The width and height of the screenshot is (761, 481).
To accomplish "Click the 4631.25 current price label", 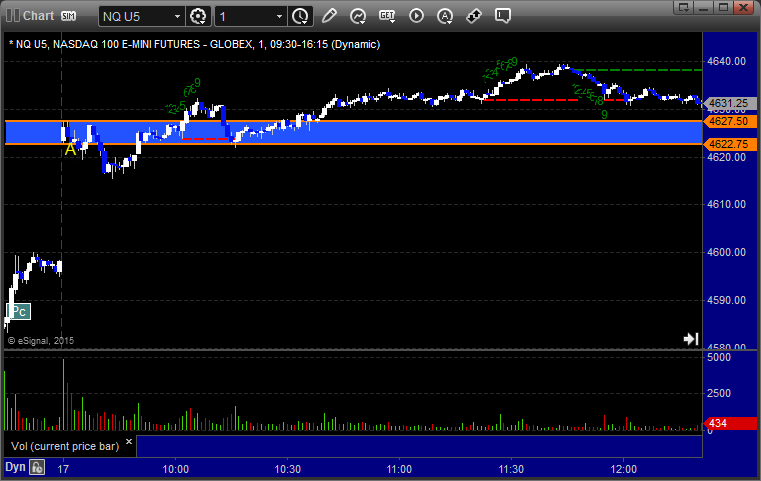I will click(x=729, y=103).
